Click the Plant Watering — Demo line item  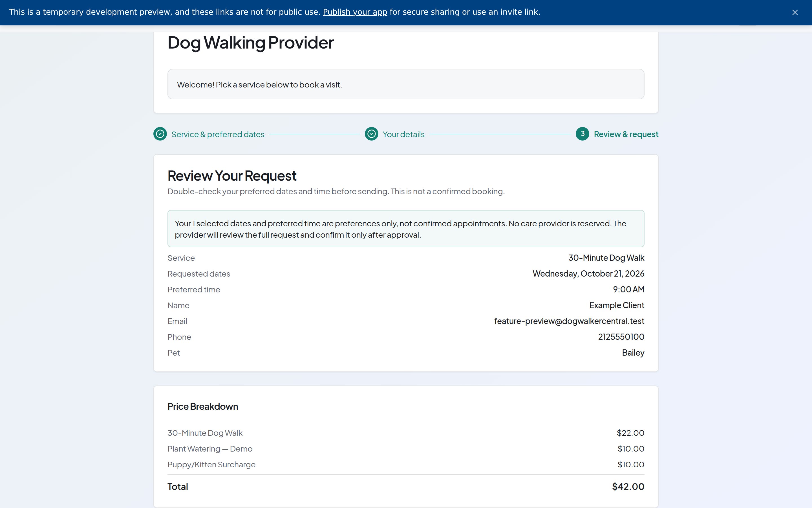click(210, 449)
